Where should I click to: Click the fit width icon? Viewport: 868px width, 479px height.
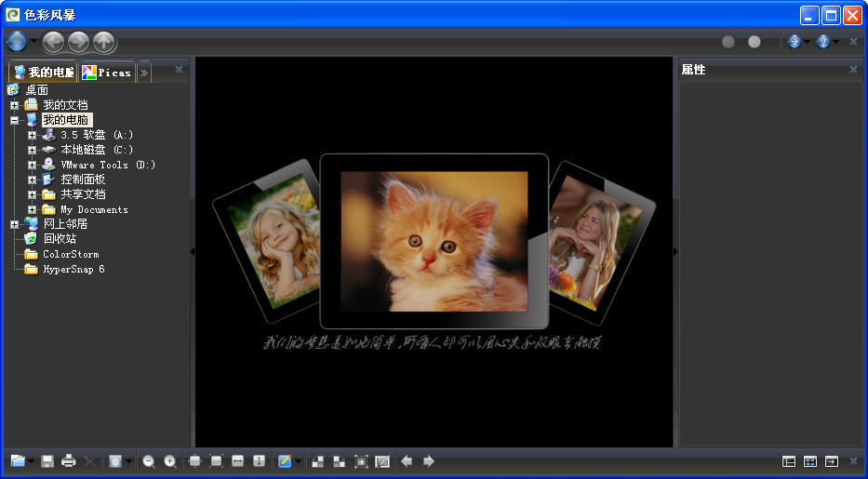tap(237, 461)
